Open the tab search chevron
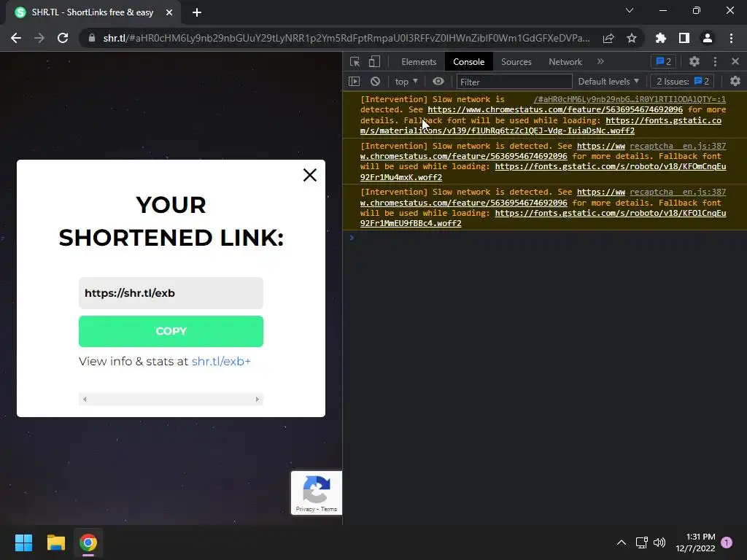Viewport: 747px width, 560px height. [630, 10]
